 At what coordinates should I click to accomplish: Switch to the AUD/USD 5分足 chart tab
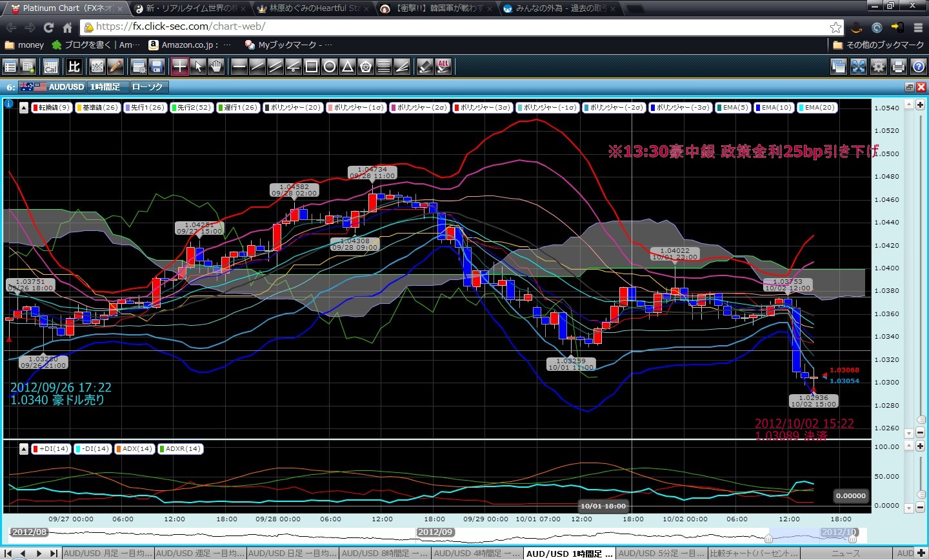[661, 554]
